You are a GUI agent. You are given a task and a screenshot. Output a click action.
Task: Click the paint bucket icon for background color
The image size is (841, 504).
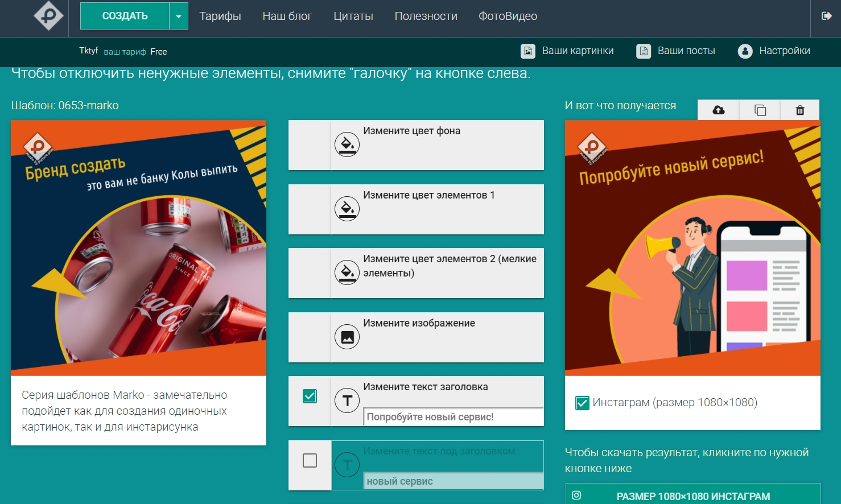coord(347,144)
